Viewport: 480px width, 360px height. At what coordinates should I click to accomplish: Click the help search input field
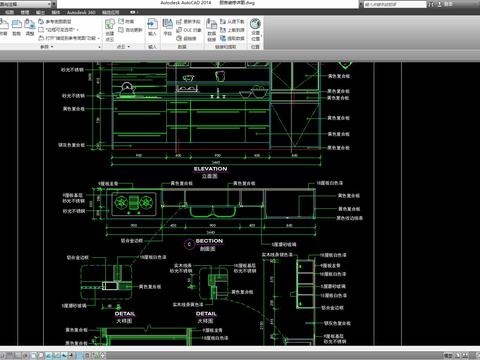tap(395, 4)
